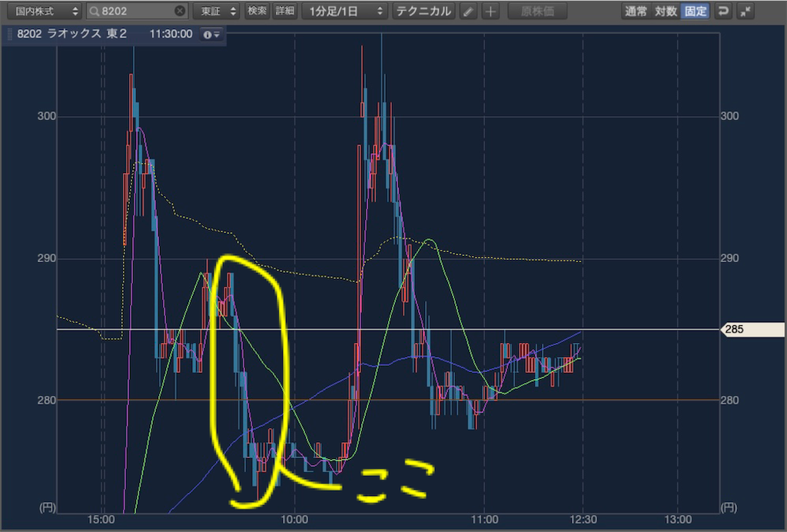Image resolution: width=787 pixels, height=532 pixels.
Task: Click the right-axis 300 price label
Action: tap(729, 116)
